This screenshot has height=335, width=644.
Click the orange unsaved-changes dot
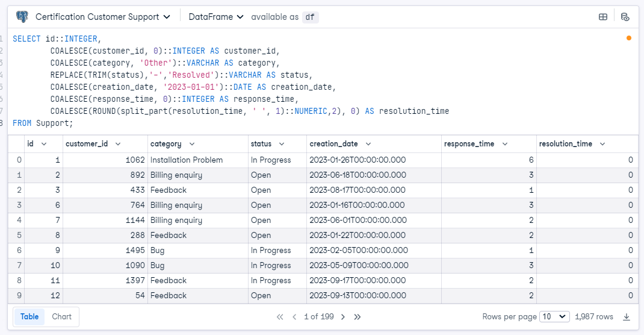click(x=629, y=38)
